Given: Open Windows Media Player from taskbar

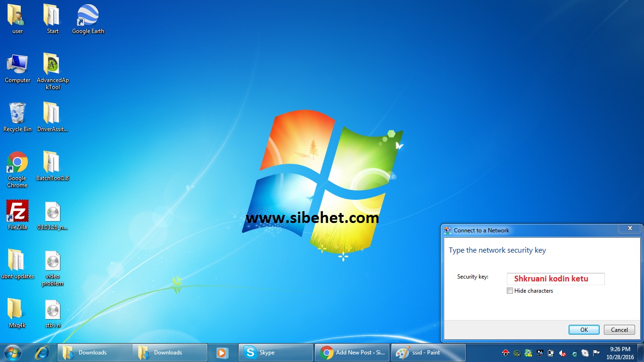Looking at the screenshot, I should pyautogui.click(x=222, y=353).
